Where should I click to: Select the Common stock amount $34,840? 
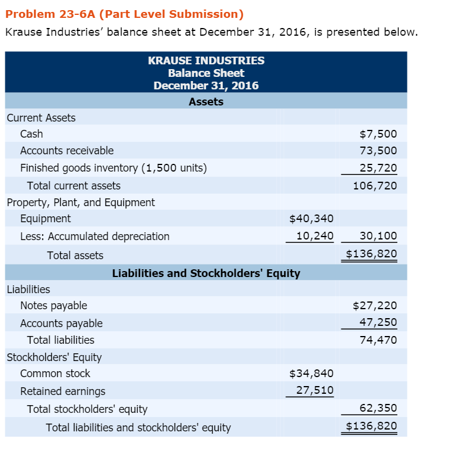pyautogui.click(x=311, y=374)
